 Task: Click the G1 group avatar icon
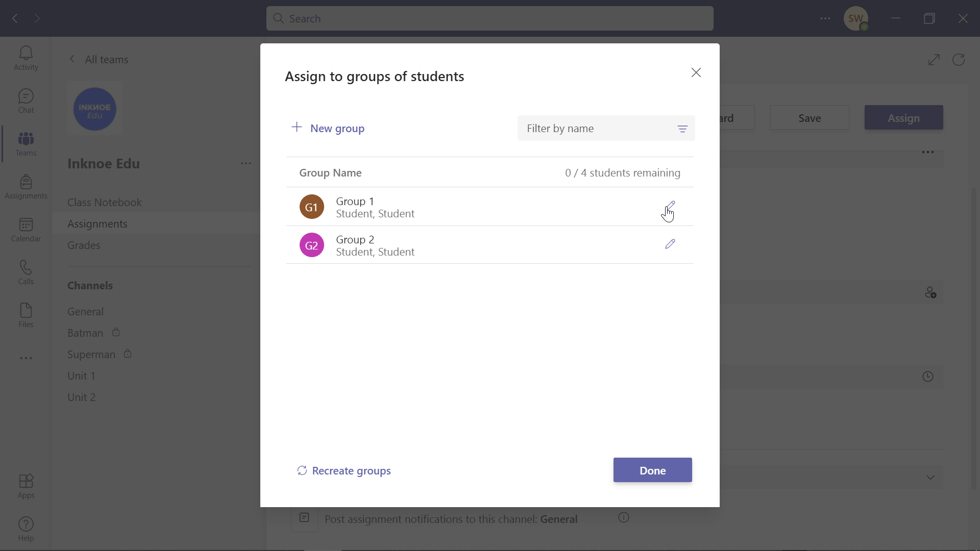[312, 206]
